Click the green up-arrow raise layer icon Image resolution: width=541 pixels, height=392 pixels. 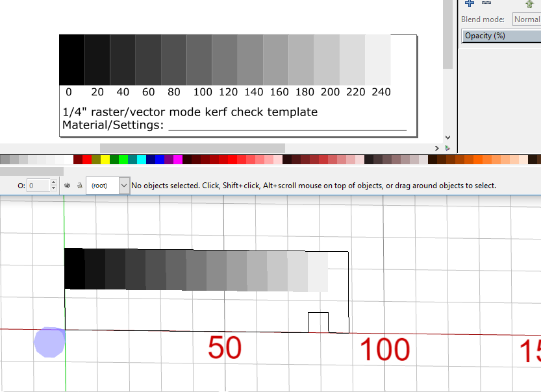click(x=529, y=3)
